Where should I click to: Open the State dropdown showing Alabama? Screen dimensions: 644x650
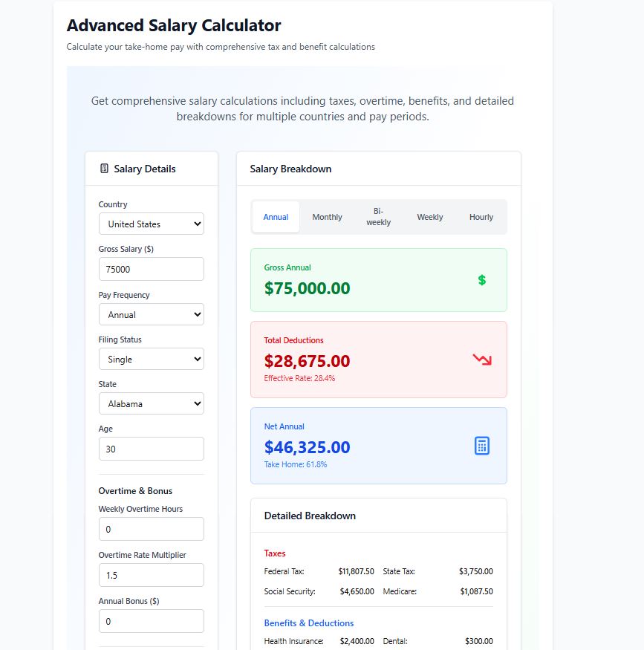point(152,403)
